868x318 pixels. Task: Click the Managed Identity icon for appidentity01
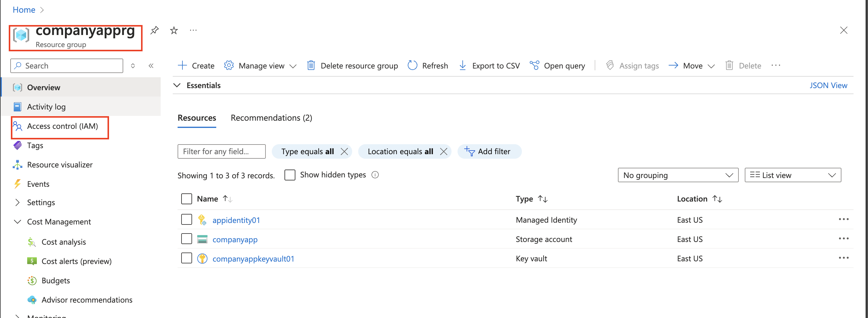point(202,220)
